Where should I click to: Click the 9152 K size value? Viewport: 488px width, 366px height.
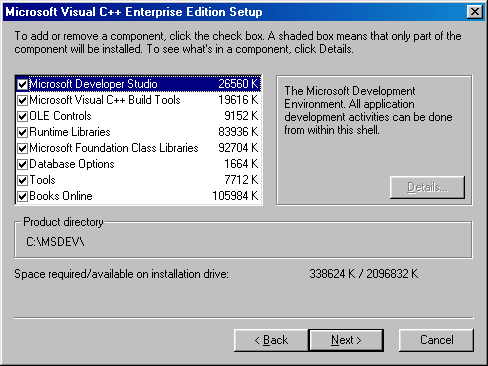241,116
